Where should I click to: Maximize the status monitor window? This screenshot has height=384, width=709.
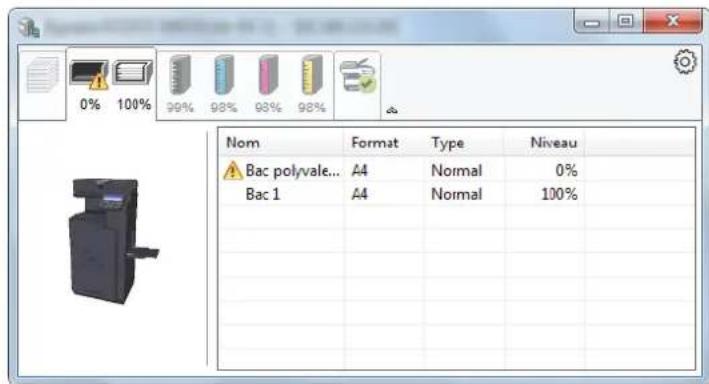626,21
